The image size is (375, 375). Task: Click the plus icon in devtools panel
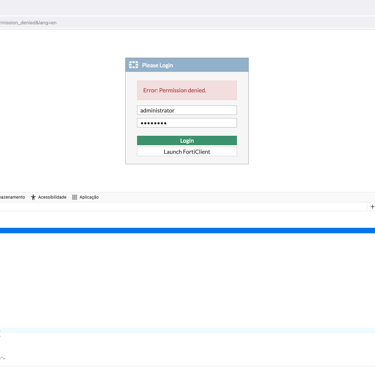[x=372, y=207]
